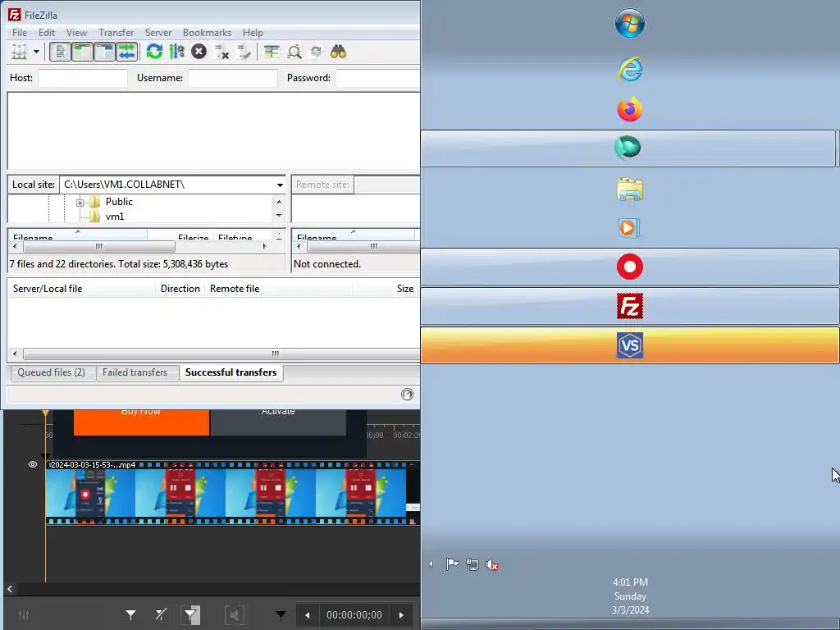Open Site Manager dropdown arrow
Viewport: 840px width, 630px height.
[x=36, y=52]
